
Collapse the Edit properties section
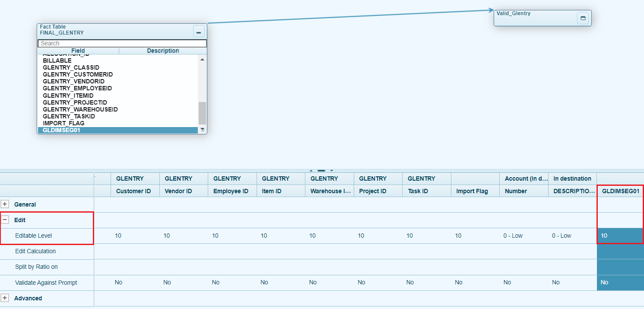point(5,220)
